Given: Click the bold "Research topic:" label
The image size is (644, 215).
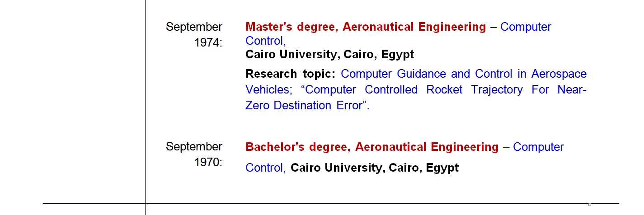Looking at the screenshot, I should 290,74.
